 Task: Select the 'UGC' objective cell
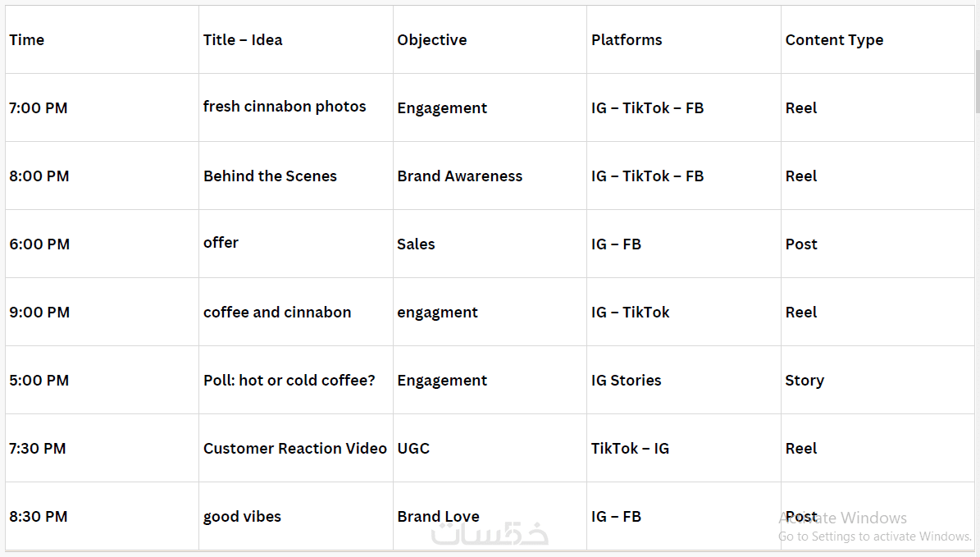pos(413,449)
